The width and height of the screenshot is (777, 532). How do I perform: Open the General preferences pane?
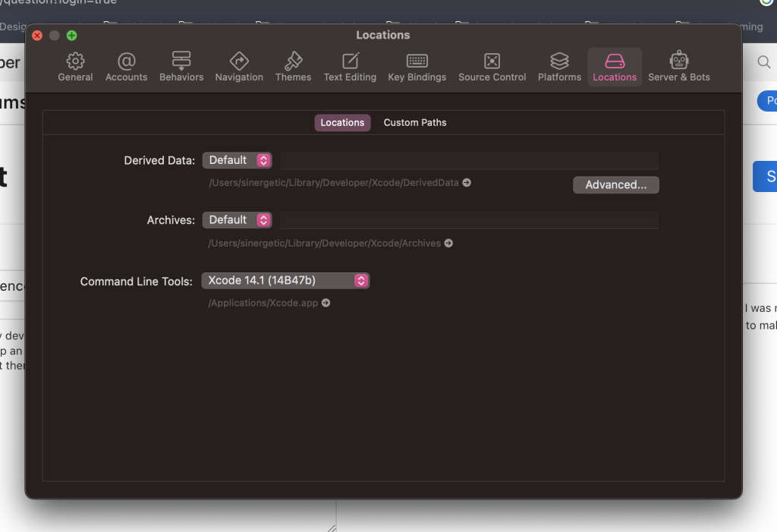point(75,67)
